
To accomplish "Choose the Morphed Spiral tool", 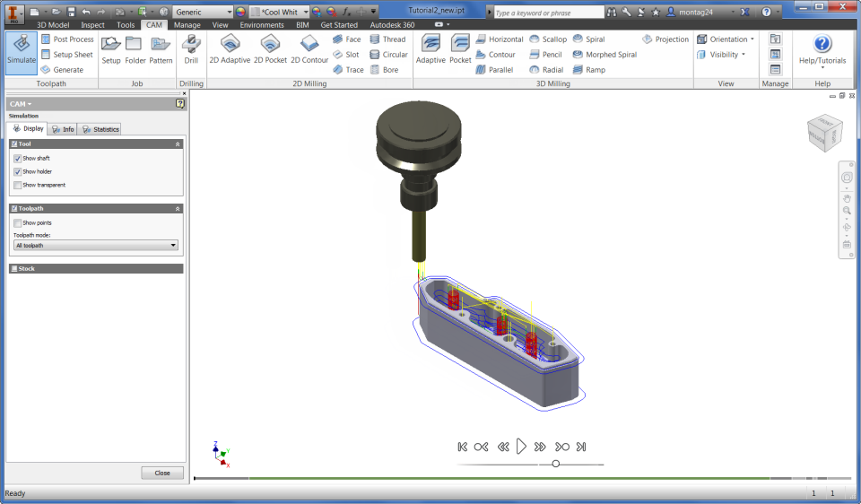I will click(604, 55).
